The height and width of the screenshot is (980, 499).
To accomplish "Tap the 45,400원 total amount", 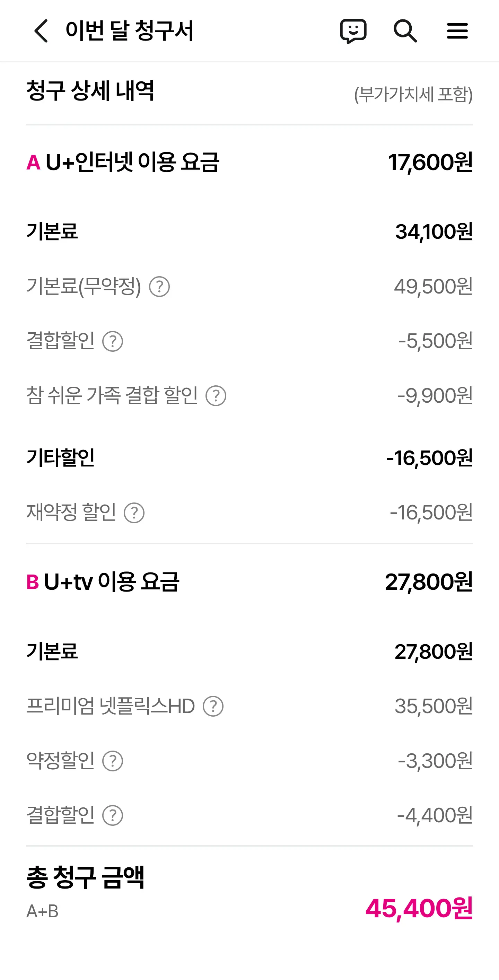I will coord(419,908).
